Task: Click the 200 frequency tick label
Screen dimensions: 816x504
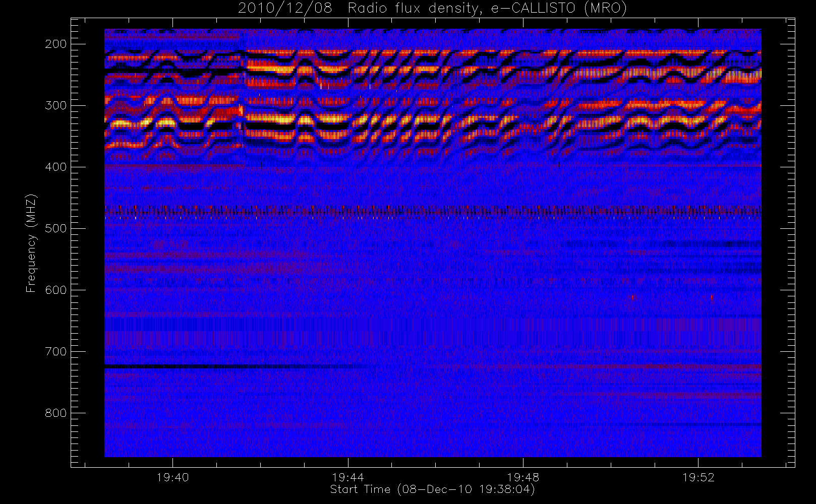Action: (56, 44)
